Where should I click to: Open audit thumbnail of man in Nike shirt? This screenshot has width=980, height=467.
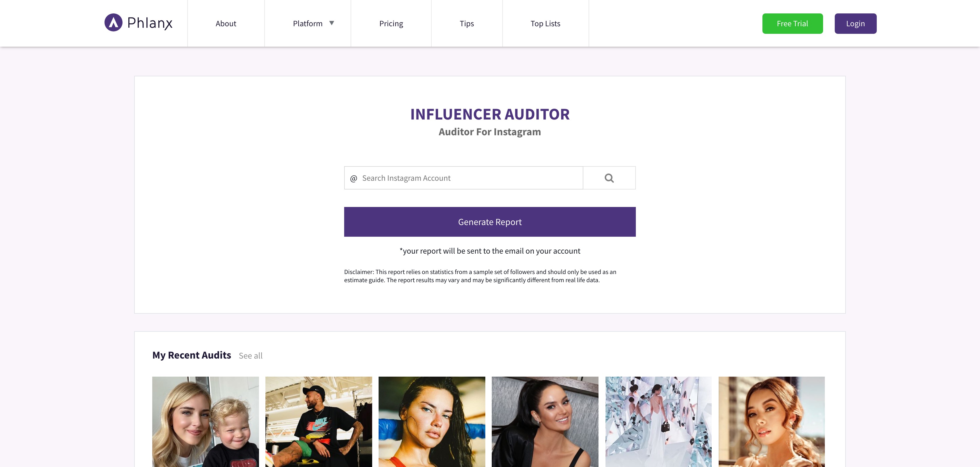point(319,422)
